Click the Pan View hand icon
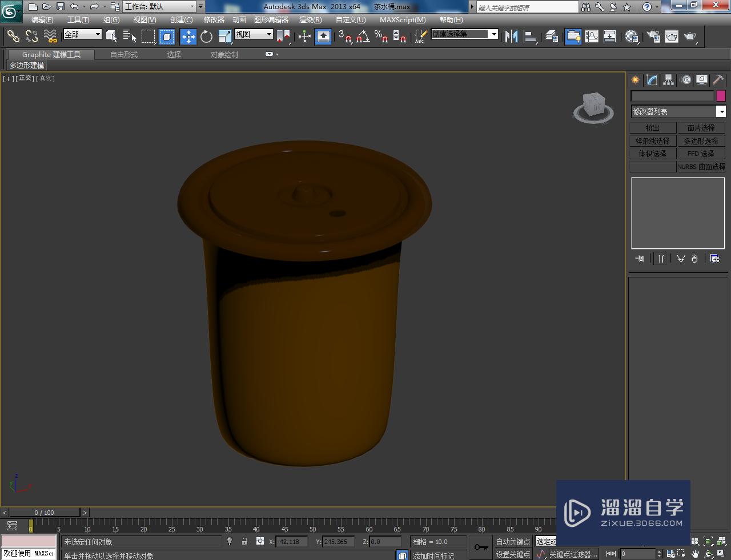The width and height of the screenshot is (731, 560). pos(695,554)
